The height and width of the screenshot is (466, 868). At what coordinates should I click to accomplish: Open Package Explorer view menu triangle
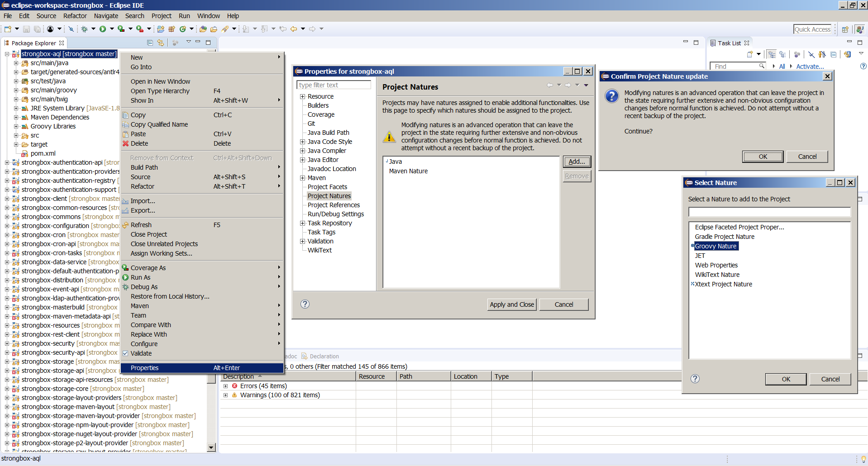point(188,42)
